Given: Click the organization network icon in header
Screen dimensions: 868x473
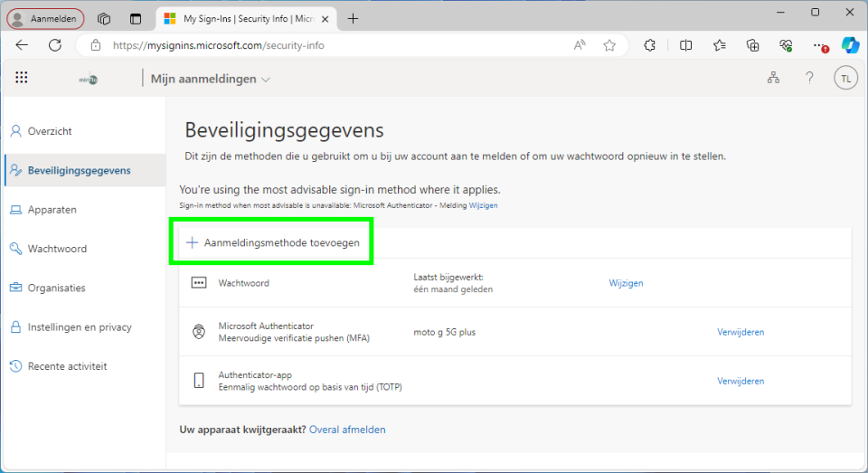Looking at the screenshot, I should point(773,79).
